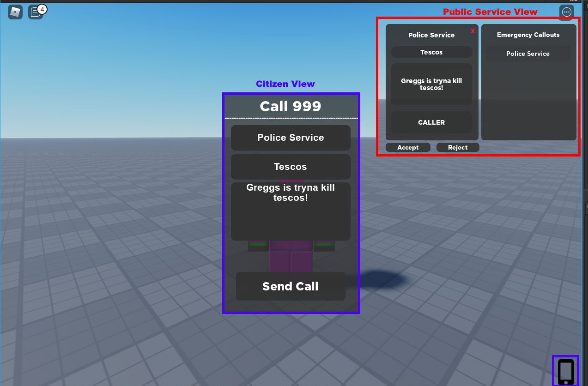Tap the phone icon to open Call 999
Viewport: 588px width, 386px height.
point(566,371)
